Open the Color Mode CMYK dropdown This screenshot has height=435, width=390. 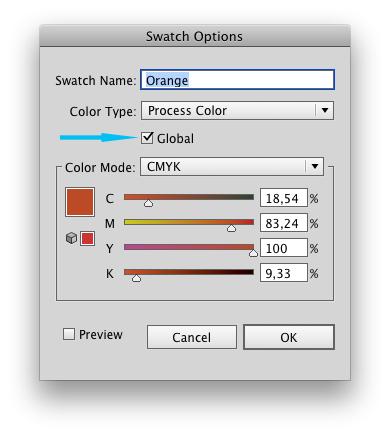tap(232, 166)
